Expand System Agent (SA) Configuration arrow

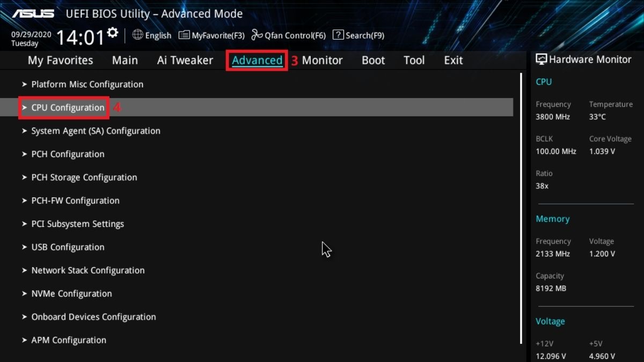[x=25, y=131]
